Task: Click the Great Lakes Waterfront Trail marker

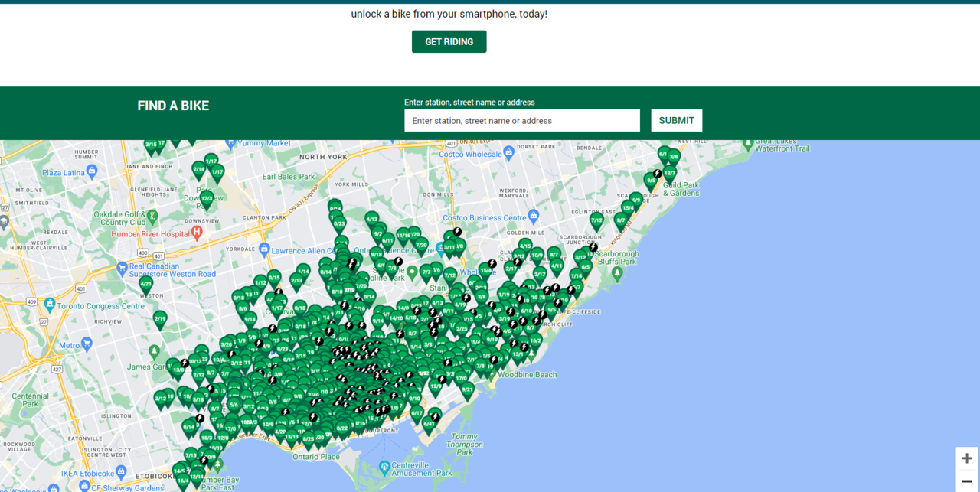Action: coord(747,142)
